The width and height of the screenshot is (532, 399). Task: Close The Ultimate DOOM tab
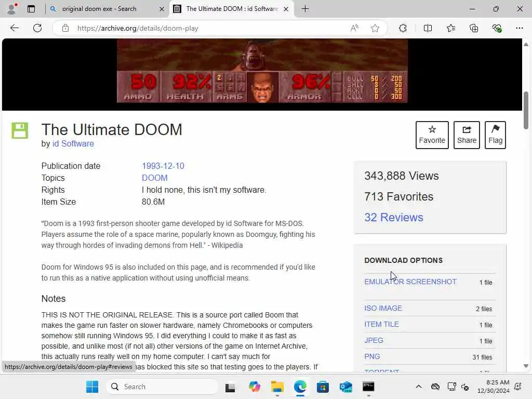pyautogui.click(x=286, y=9)
